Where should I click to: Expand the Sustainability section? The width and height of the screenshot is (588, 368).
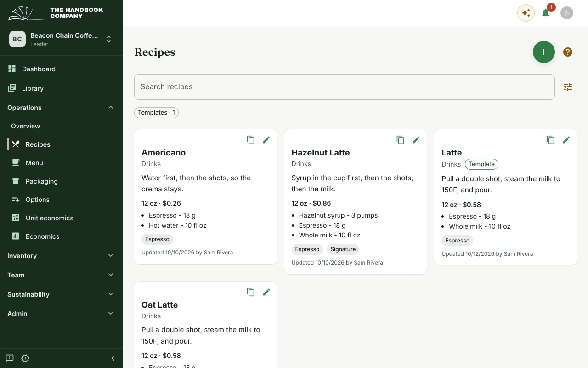pos(62,294)
